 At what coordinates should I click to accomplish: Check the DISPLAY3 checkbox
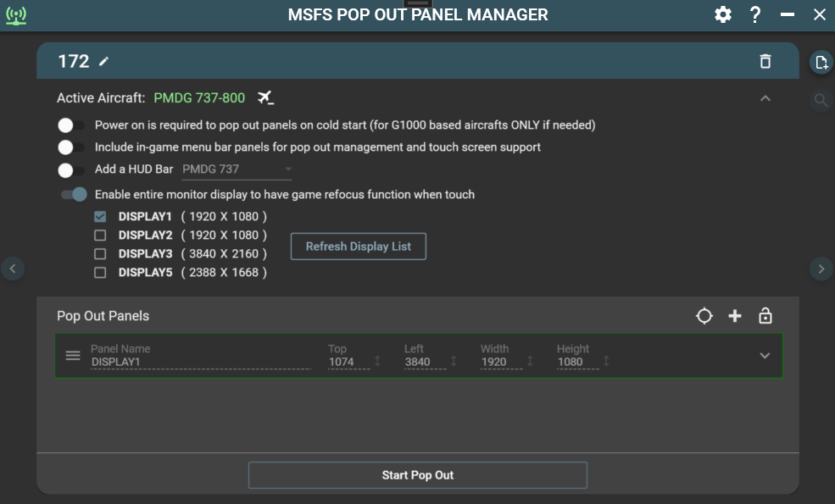click(x=100, y=253)
